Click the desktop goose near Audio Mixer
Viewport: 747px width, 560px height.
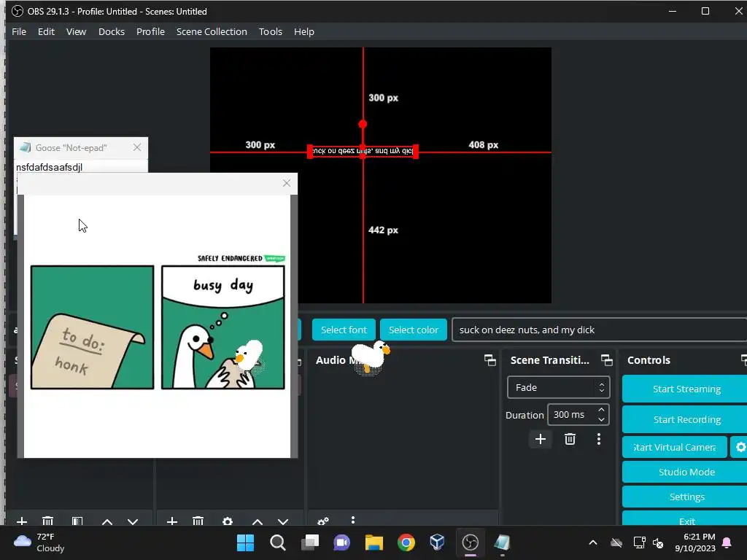[371, 357]
